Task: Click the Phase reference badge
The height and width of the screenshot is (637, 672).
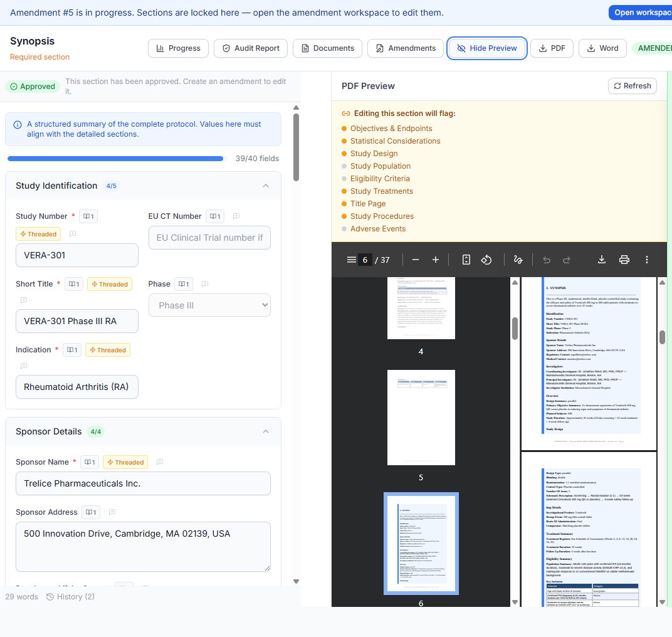Action: click(x=184, y=284)
